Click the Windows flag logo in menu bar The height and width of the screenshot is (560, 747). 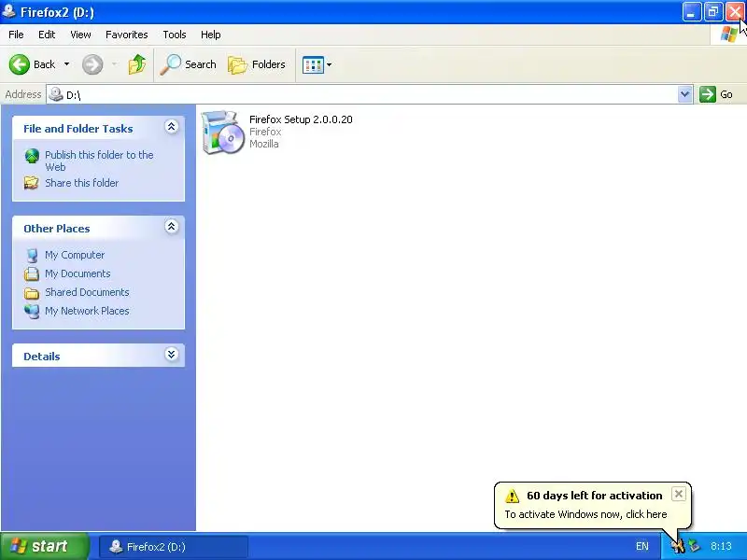[x=729, y=35]
